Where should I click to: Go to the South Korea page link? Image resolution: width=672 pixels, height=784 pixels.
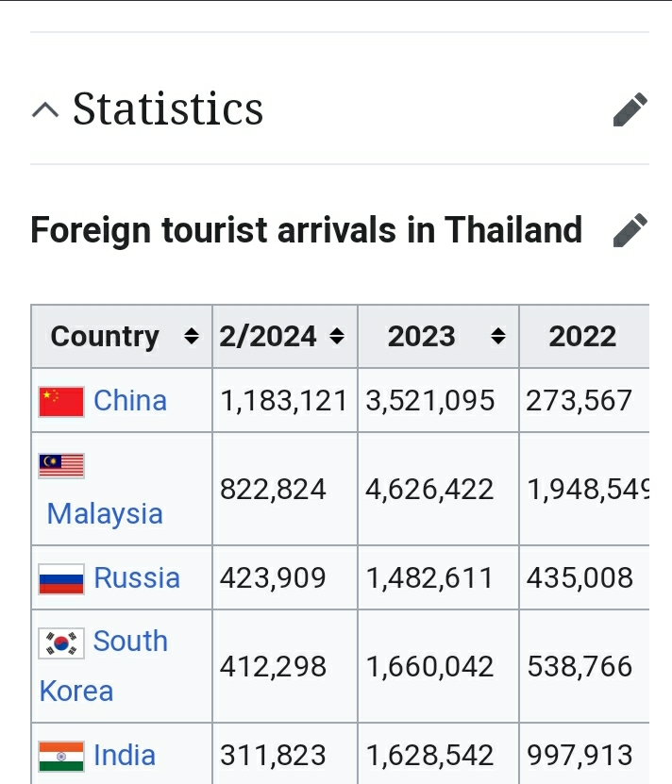[x=130, y=642]
